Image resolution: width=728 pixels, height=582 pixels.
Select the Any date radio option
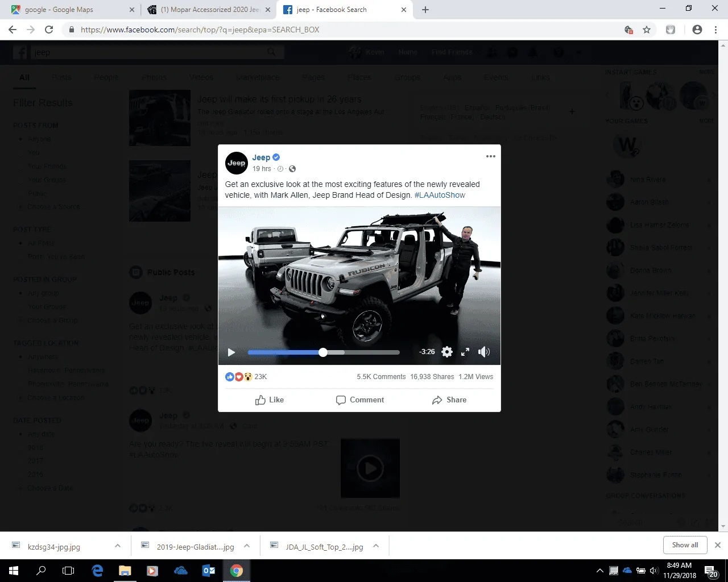(21, 434)
